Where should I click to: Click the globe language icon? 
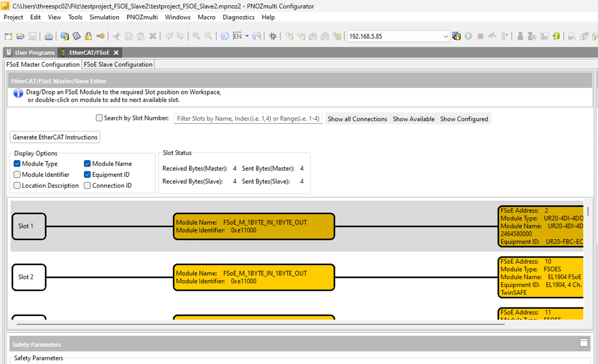pos(225,36)
